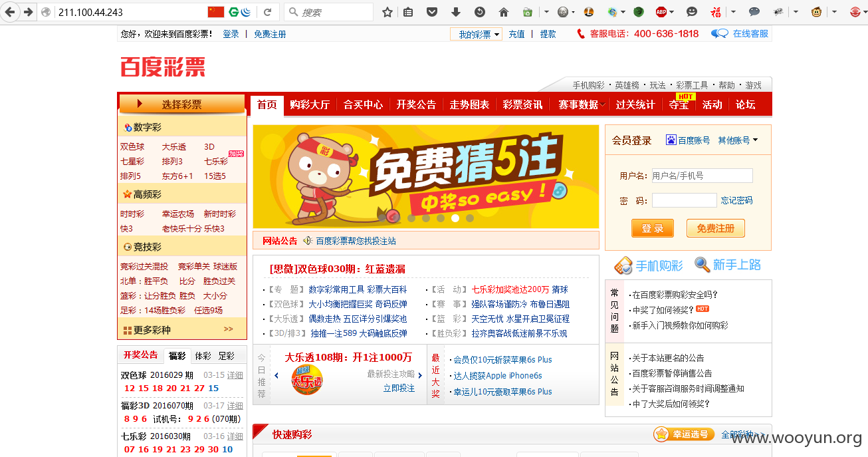Go to the 走势图表 navigation tab
This screenshot has width=868, height=457.
469,104
